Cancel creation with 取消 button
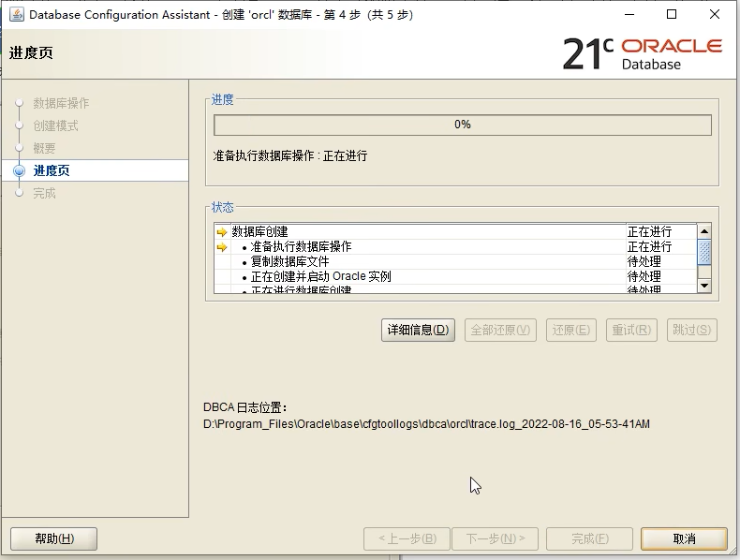 point(684,538)
